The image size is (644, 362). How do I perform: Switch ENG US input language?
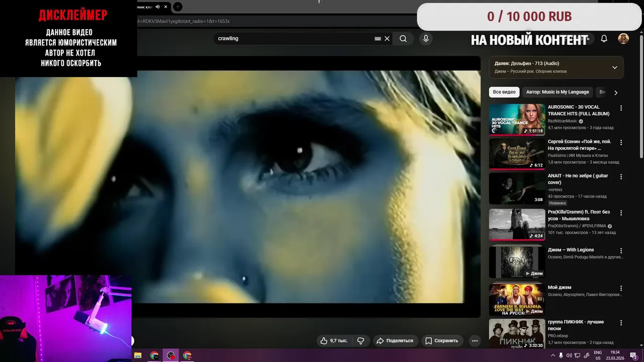tap(598, 355)
